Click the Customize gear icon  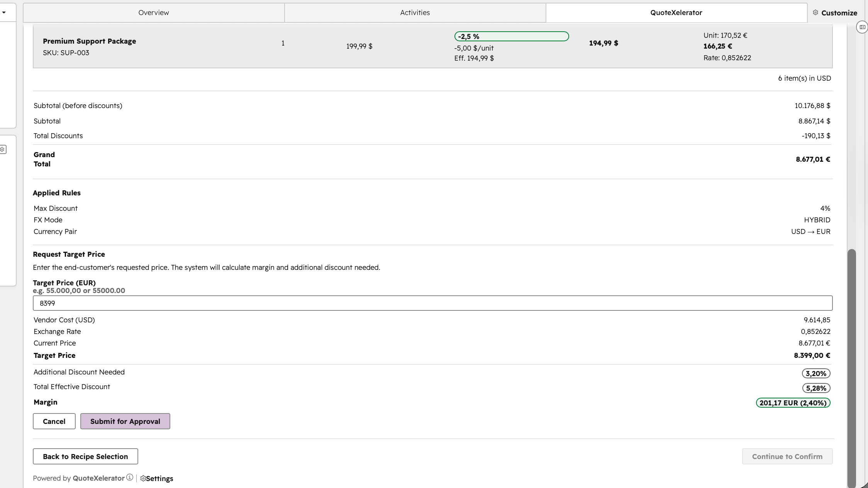[815, 13]
